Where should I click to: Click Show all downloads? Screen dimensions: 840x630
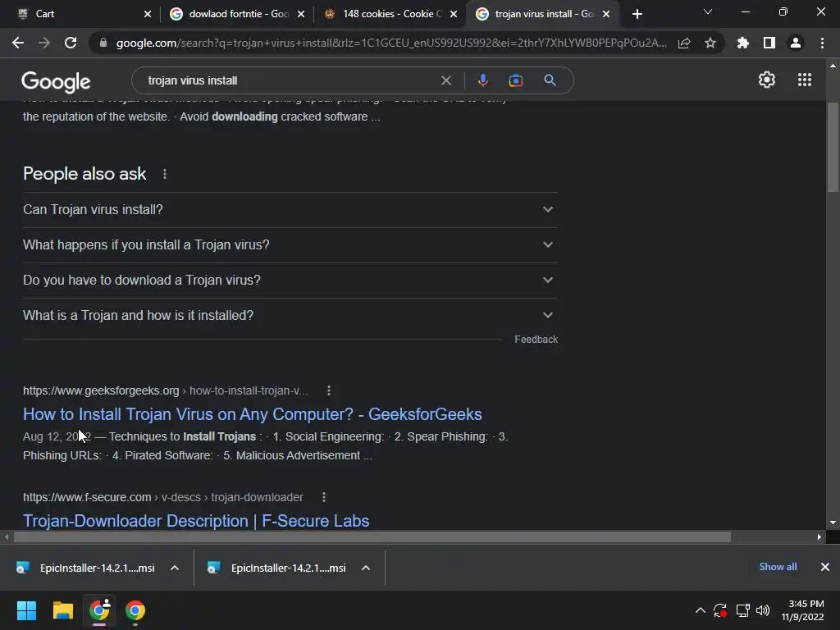point(778,567)
